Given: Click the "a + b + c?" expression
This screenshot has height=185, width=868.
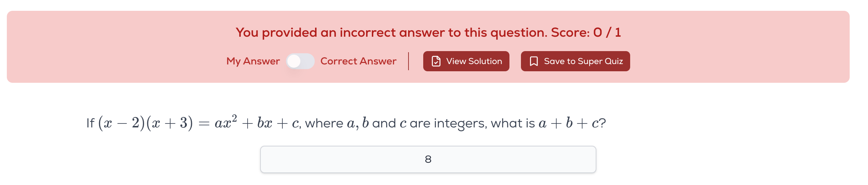Looking at the screenshot, I should pyautogui.click(x=572, y=123).
